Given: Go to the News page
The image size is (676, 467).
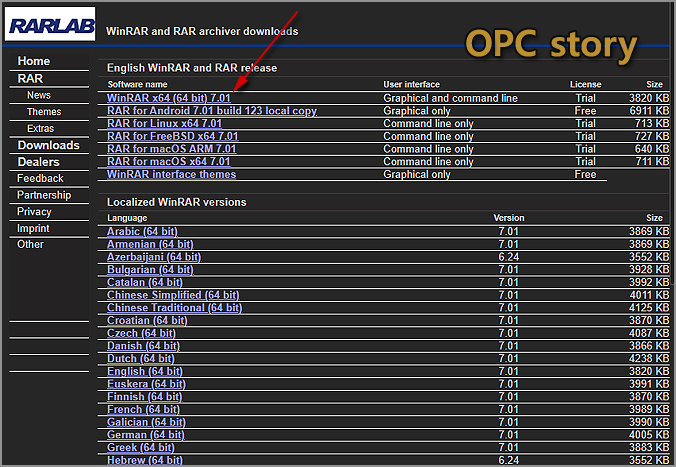Looking at the screenshot, I should [x=39, y=95].
